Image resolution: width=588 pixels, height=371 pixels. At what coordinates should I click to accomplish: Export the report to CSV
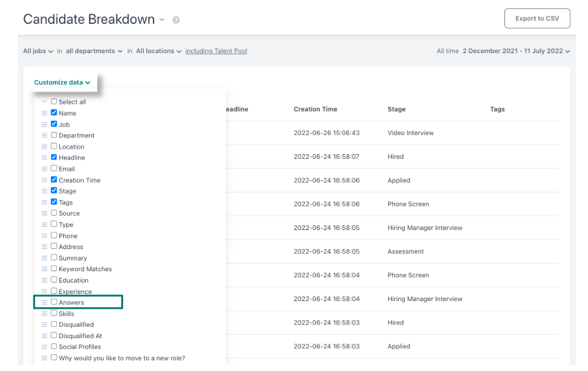pyautogui.click(x=537, y=19)
